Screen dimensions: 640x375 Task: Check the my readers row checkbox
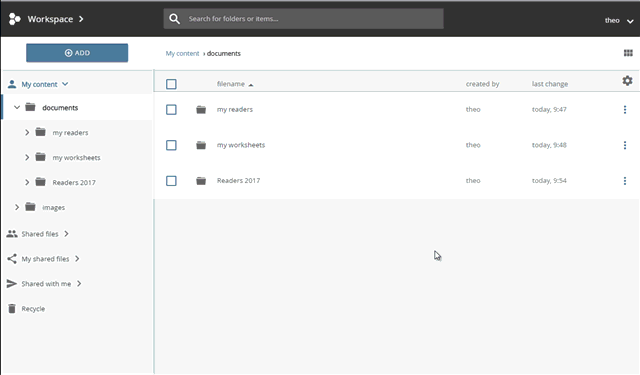(x=171, y=109)
